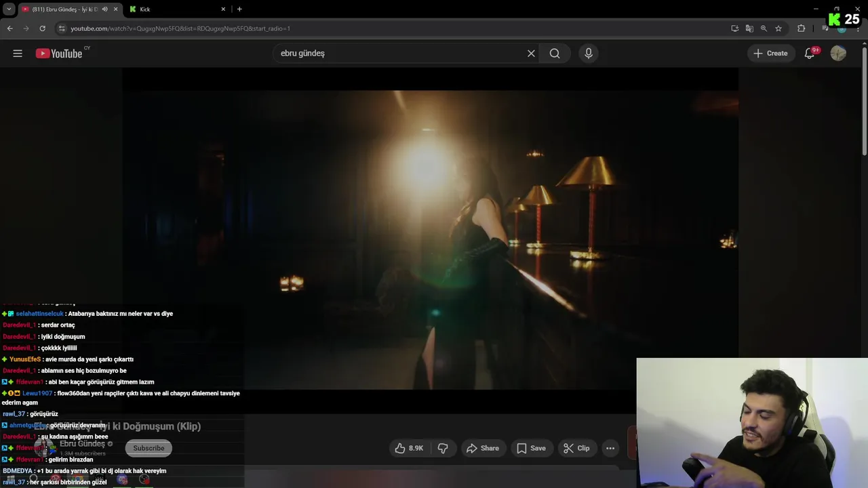The image size is (868, 488).
Task: Click username BDMEDYA in chat
Action: pos(18,471)
